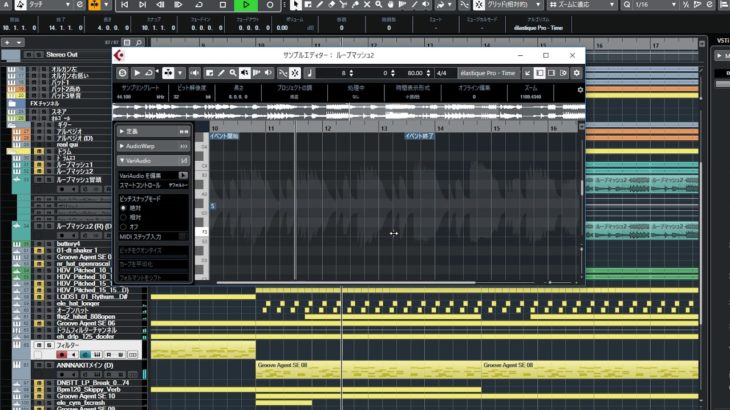730x410 pixels.
Task: Select the highlighted Play tool in Sample Editor
Action: click(244, 73)
